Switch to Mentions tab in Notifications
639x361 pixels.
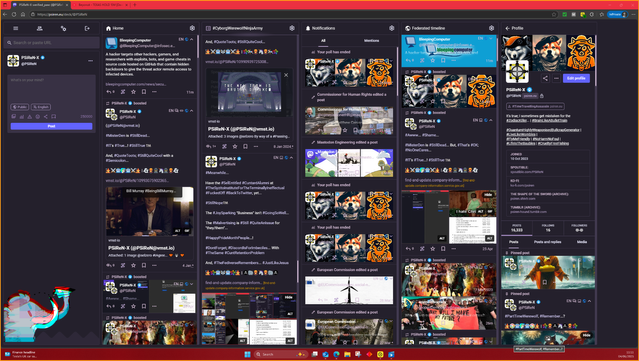[371, 41]
